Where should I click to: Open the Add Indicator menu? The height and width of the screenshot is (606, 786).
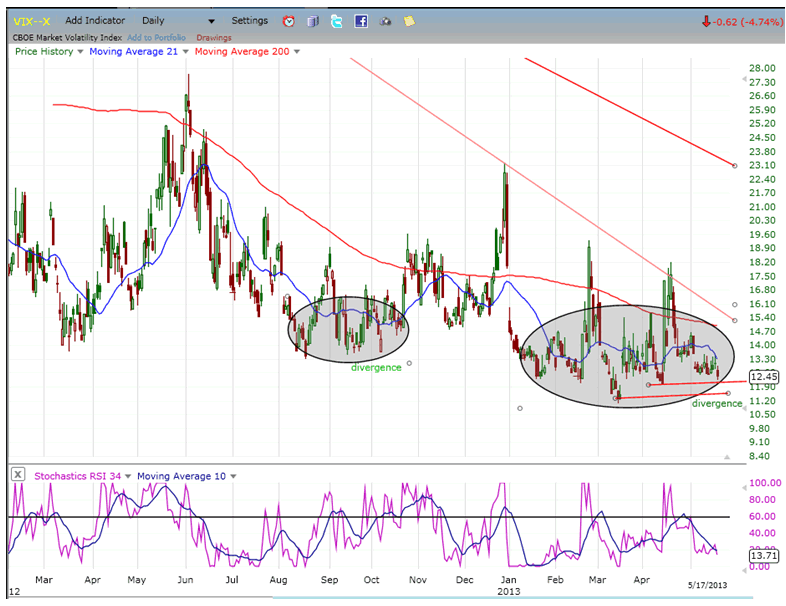coord(95,20)
